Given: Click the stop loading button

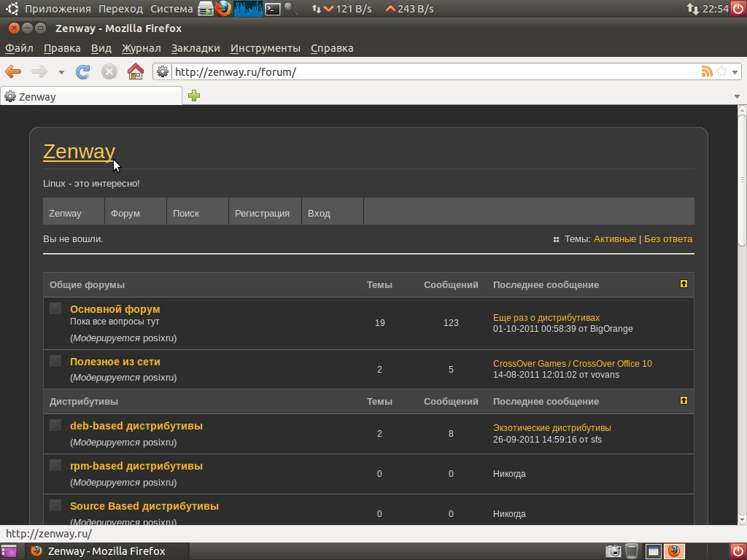Looking at the screenshot, I should click(109, 72).
